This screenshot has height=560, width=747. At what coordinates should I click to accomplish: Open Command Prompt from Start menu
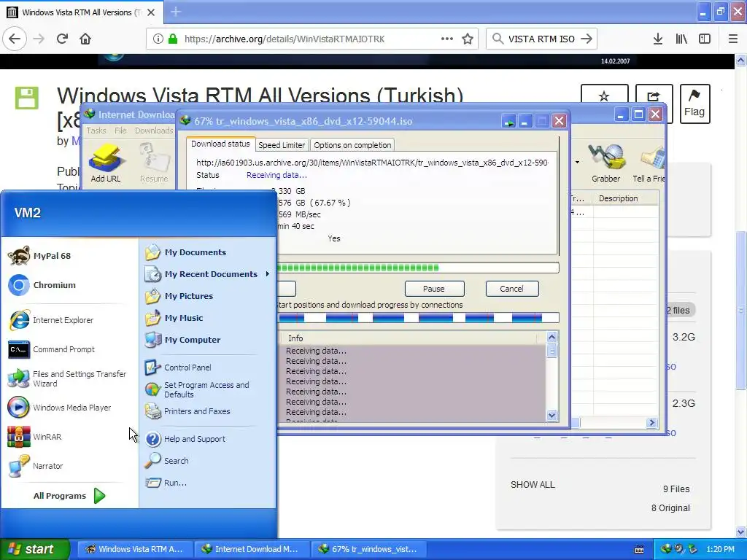pos(52,349)
